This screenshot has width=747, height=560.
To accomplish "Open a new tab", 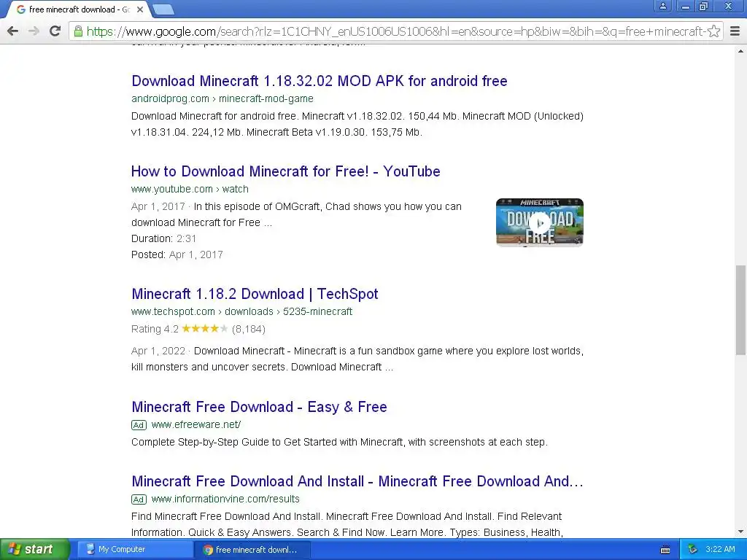I will [x=163, y=9].
